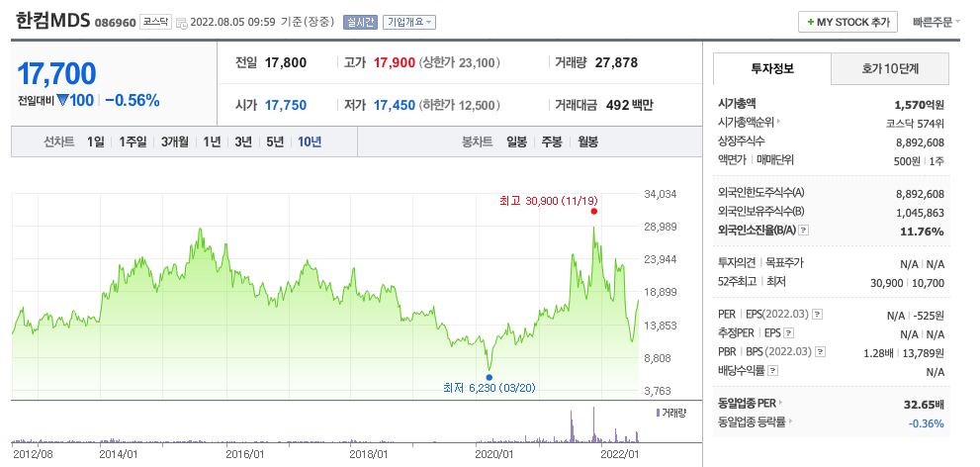Open the 빠른주문 dropdown

coord(936,22)
